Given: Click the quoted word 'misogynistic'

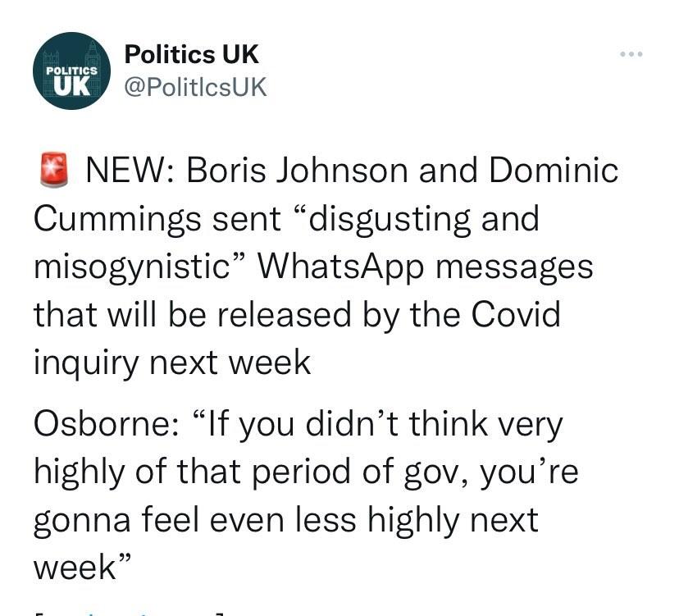Looking at the screenshot, I should click(x=132, y=268).
